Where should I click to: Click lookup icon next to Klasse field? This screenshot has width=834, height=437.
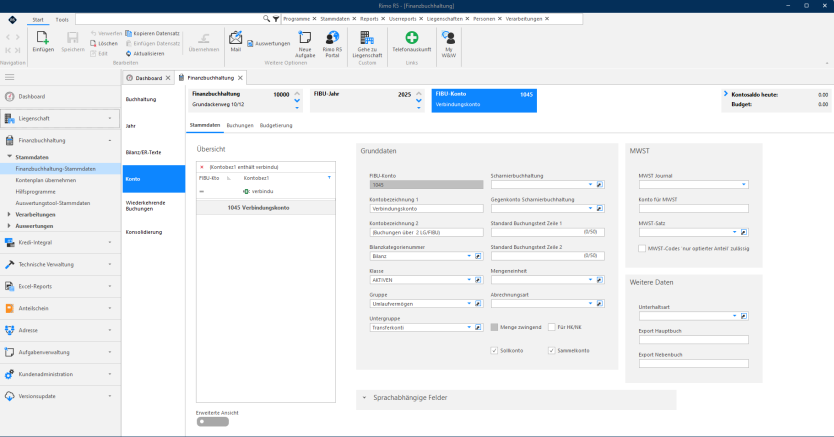(x=478, y=280)
